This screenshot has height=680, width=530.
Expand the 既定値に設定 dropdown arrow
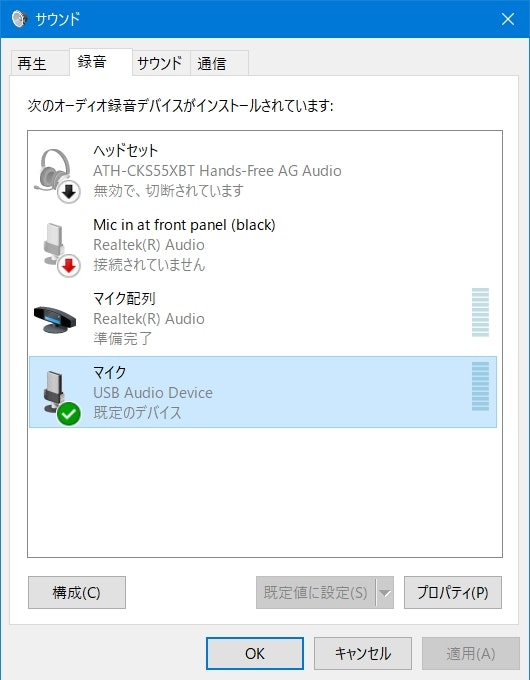click(385, 592)
